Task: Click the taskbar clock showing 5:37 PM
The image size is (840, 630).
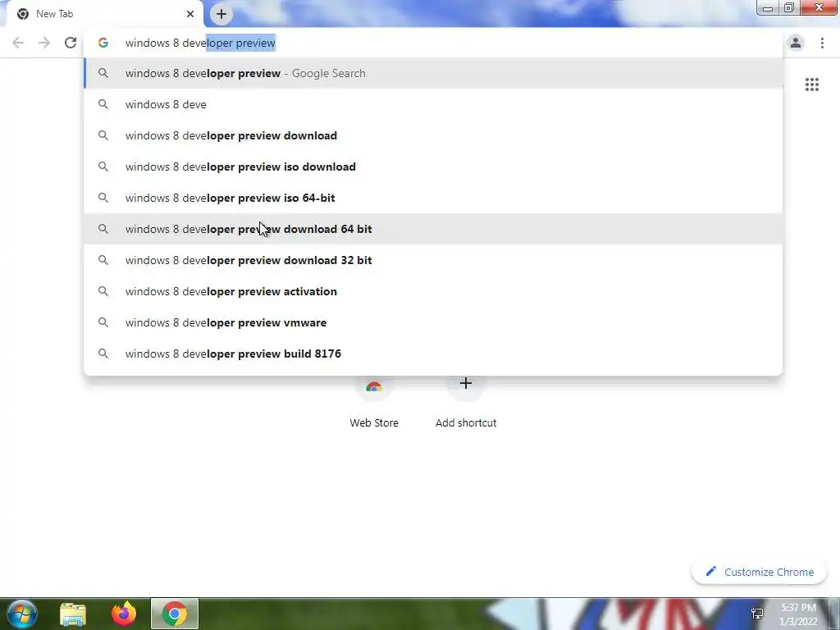Action: pyautogui.click(x=799, y=614)
